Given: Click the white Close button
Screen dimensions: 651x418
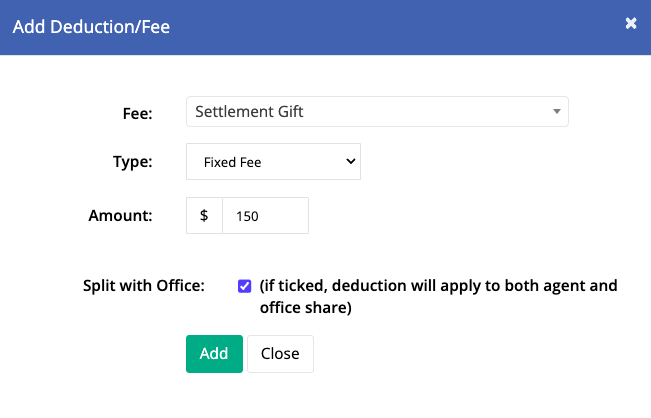Looking at the screenshot, I should point(280,354).
